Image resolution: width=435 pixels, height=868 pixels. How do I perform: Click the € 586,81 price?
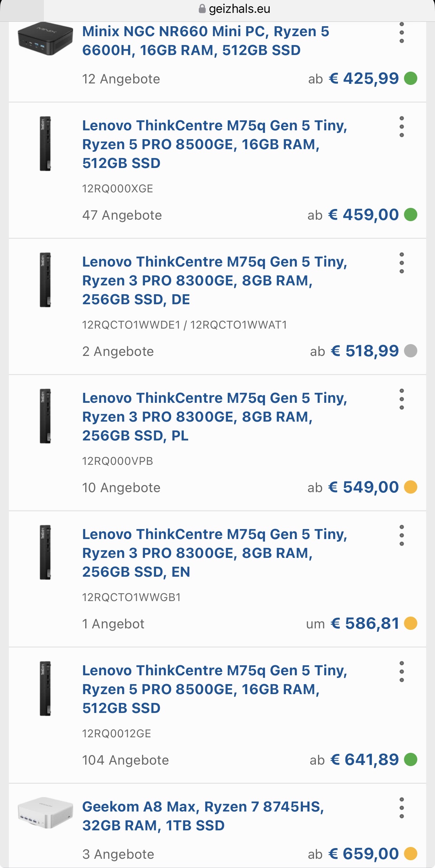[365, 624]
